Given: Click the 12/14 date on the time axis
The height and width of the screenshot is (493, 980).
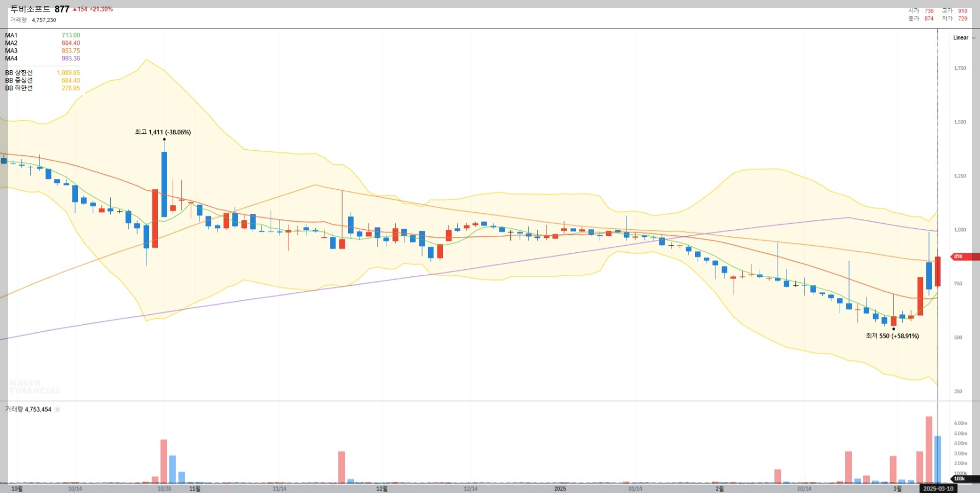Looking at the screenshot, I should [471, 489].
